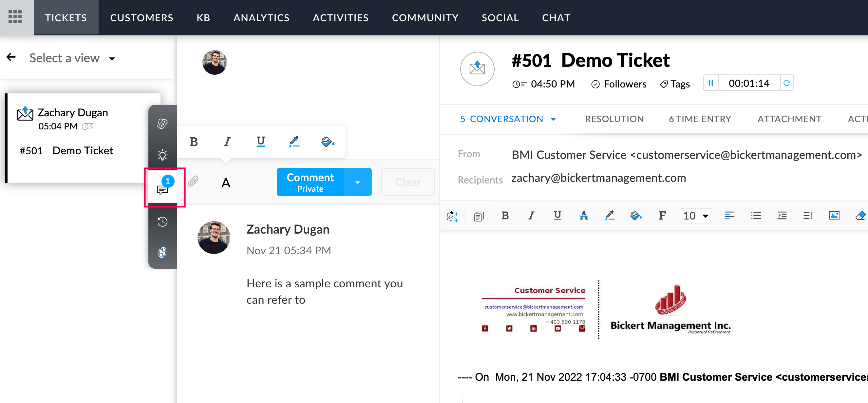The height and width of the screenshot is (403, 868).
Task: Pause the ticket timer
Action: point(711,83)
